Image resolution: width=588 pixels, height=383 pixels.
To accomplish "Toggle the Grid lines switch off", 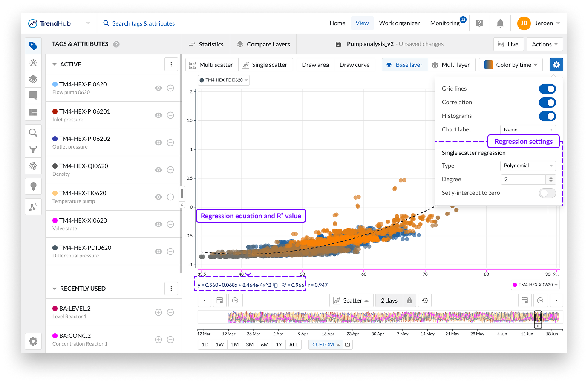I will [547, 89].
